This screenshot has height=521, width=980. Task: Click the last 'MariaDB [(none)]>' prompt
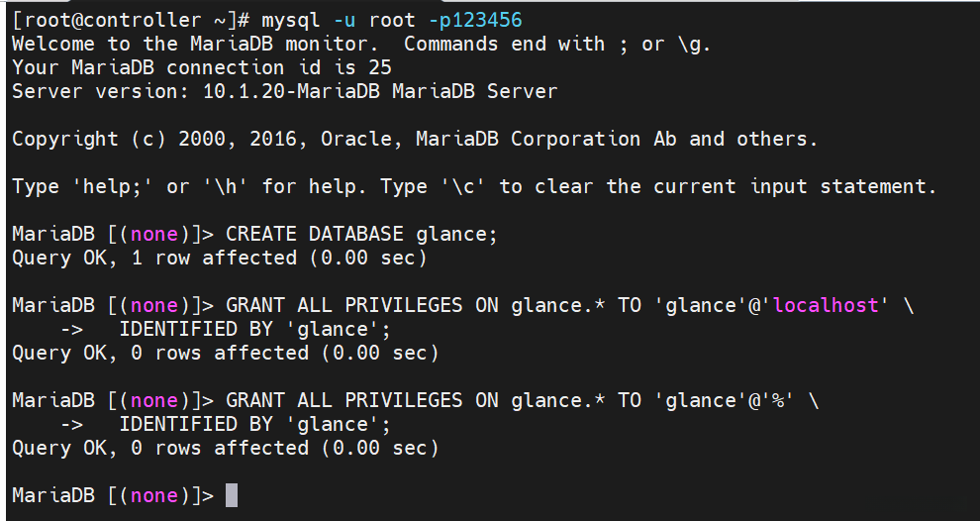[x=112, y=495]
